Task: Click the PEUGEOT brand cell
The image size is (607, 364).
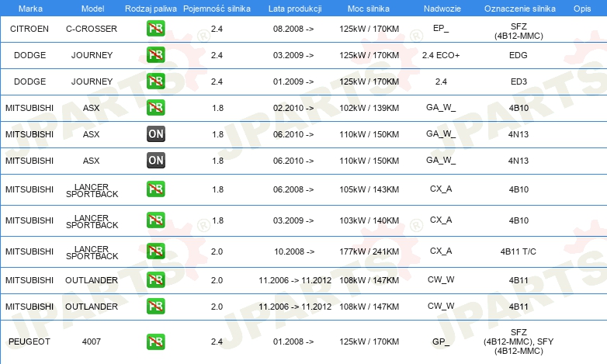Action: 29,341
